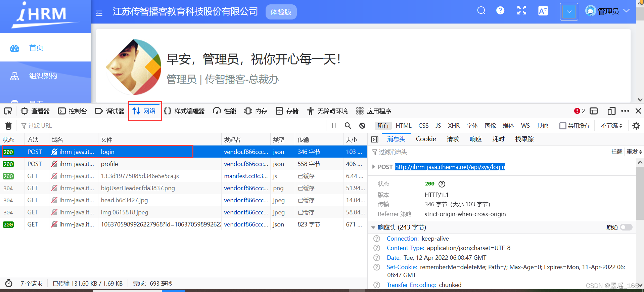Open status 200 help icon
This screenshot has height=292, width=644.
click(442, 184)
